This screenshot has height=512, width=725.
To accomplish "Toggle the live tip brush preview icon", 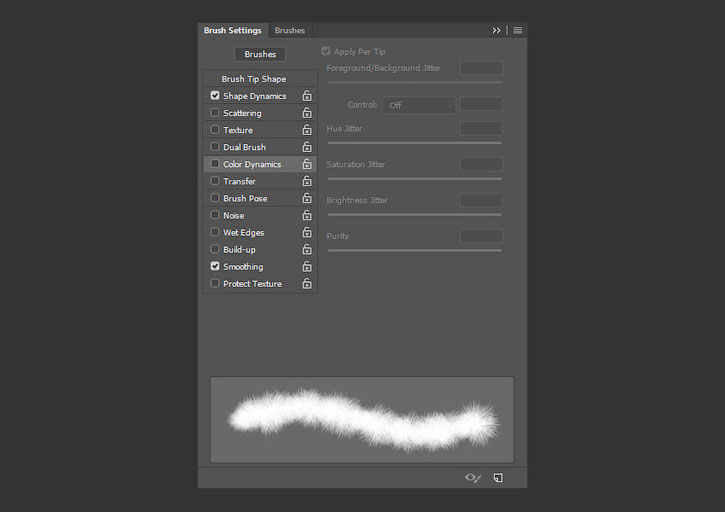I will [473, 478].
